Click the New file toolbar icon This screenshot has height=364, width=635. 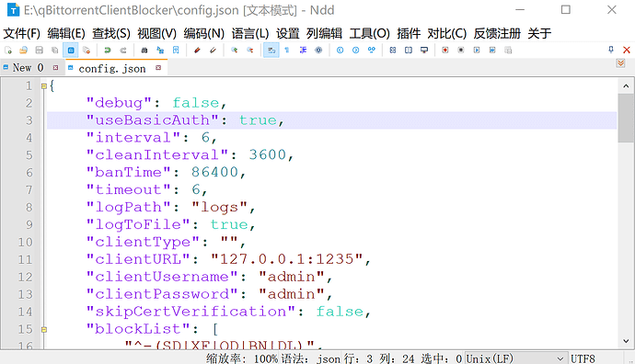tap(7, 51)
